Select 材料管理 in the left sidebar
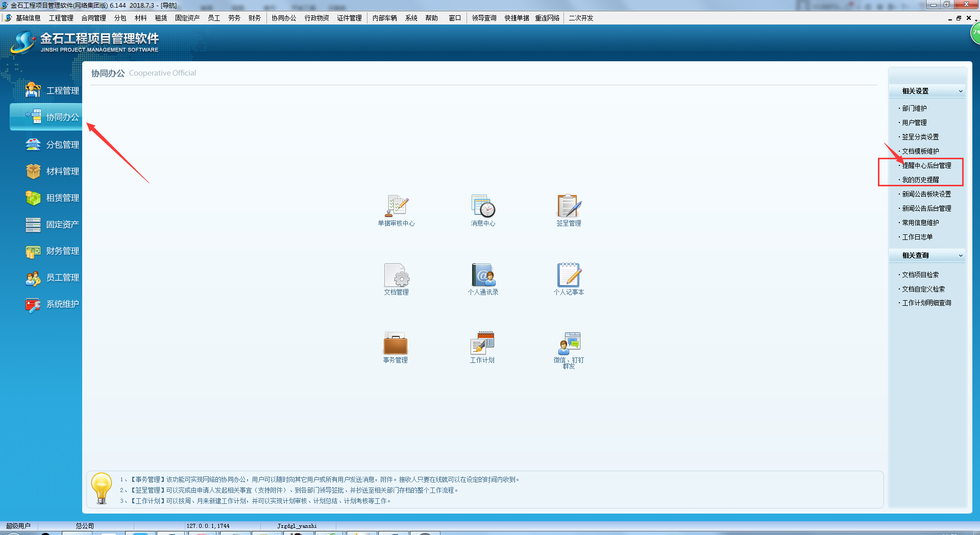 point(53,171)
